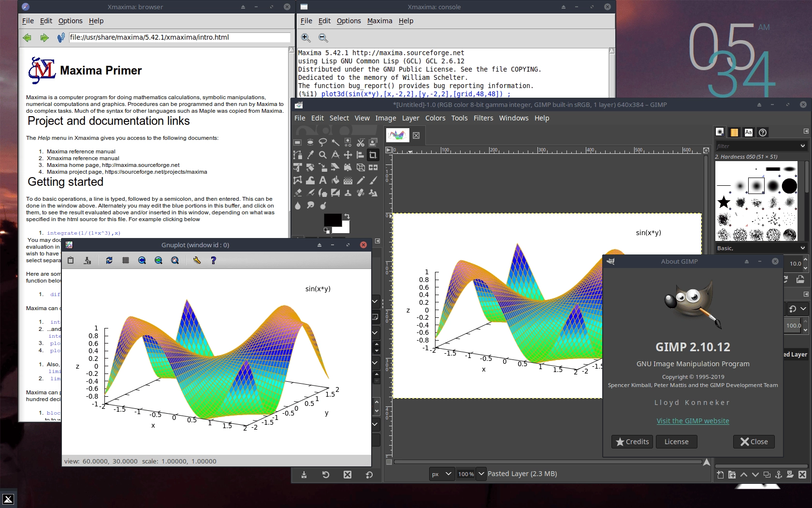Image resolution: width=812 pixels, height=508 pixels.
Task: Select the Bucket Fill tool
Action: 335,180
